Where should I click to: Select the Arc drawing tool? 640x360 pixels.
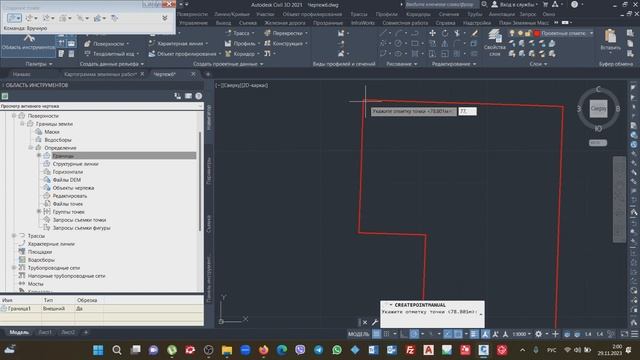399,33
